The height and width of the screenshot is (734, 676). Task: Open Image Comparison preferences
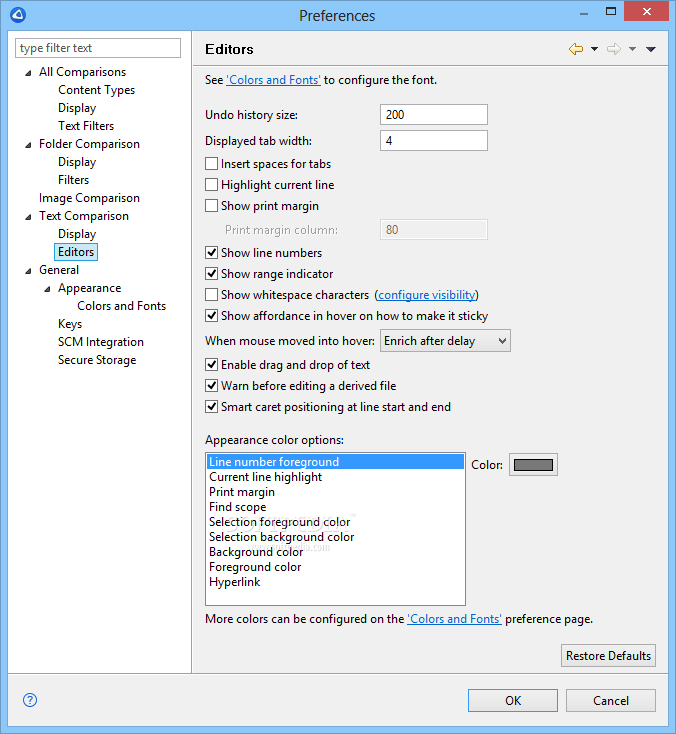coord(89,198)
